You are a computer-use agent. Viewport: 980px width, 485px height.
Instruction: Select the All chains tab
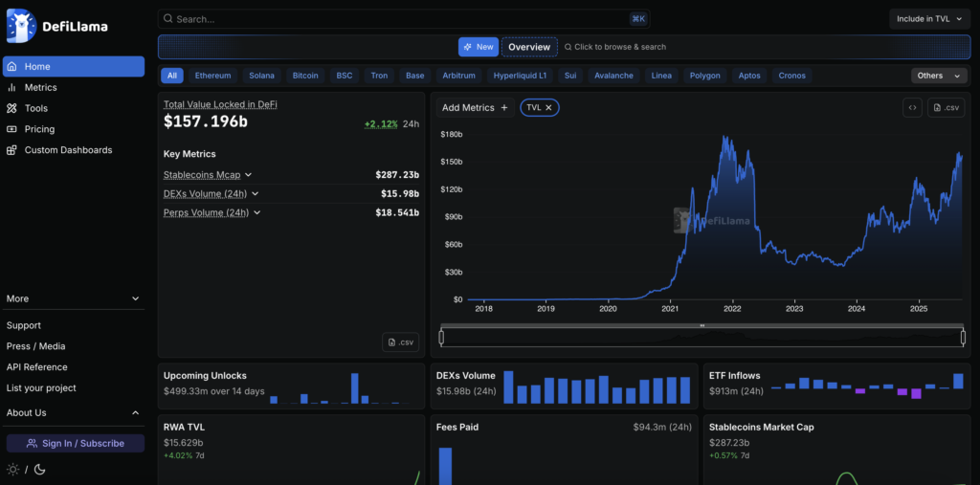[x=172, y=76]
